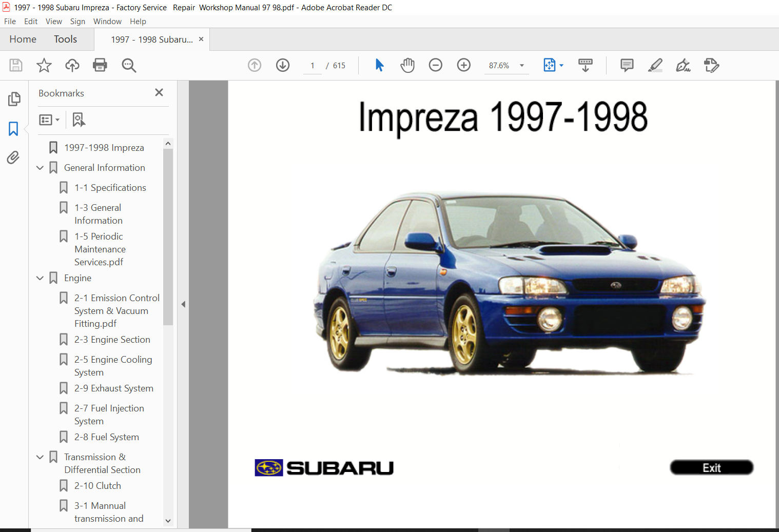The height and width of the screenshot is (532, 779).
Task: Zoom out with the minus icon
Action: pyautogui.click(x=436, y=65)
